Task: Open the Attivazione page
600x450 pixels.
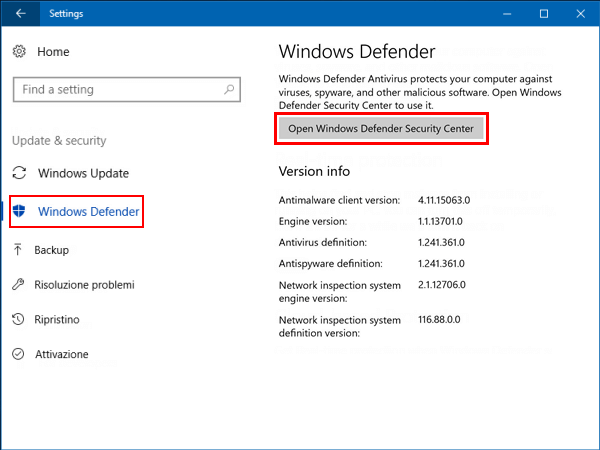Action: click(61, 354)
